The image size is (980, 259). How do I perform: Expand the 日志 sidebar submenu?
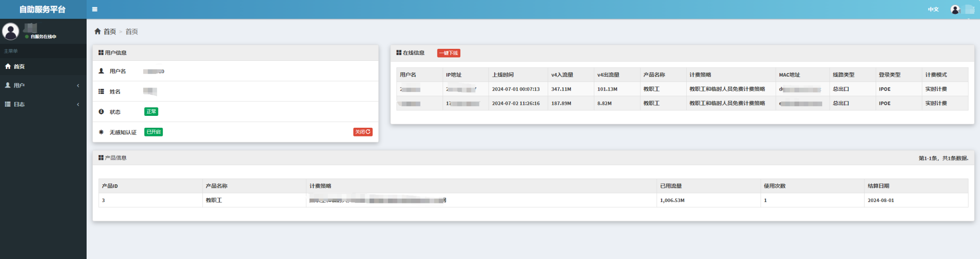click(43, 104)
